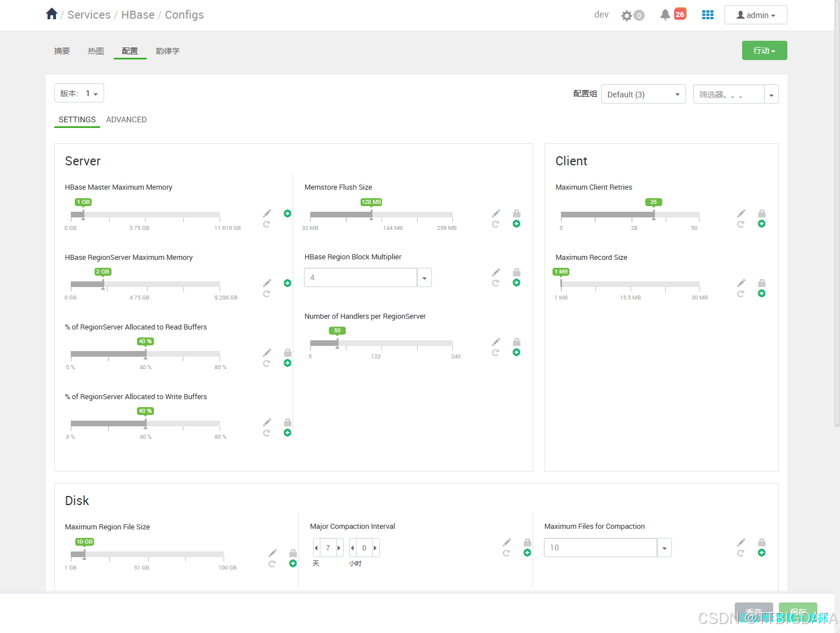This screenshot has width=840, height=633.
Task: Switch to the ADVANCED sub-tab
Action: (x=126, y=119)
